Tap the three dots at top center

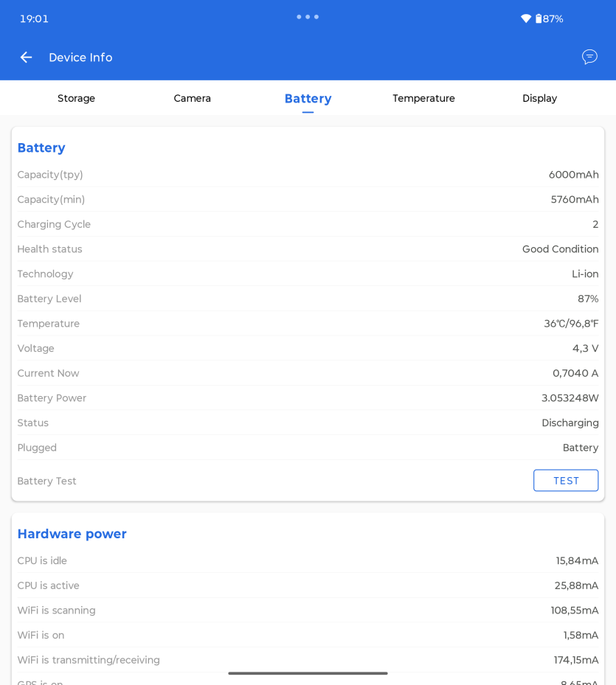(x=308, y=17)
